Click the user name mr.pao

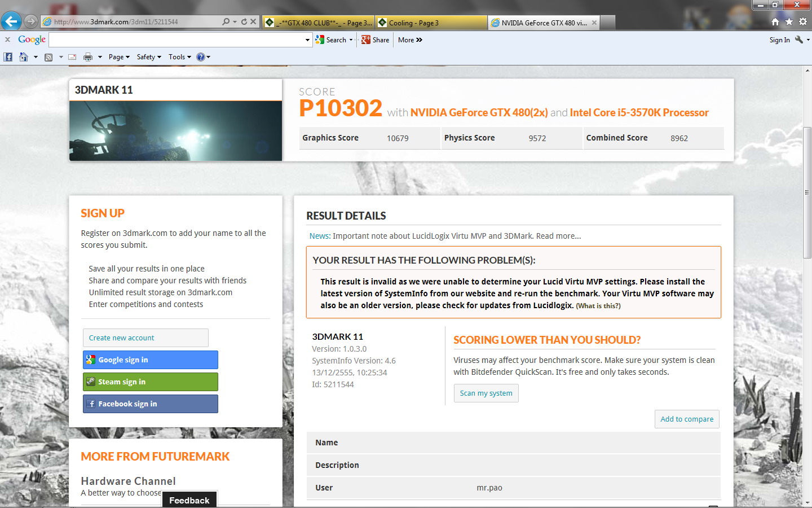489,488
